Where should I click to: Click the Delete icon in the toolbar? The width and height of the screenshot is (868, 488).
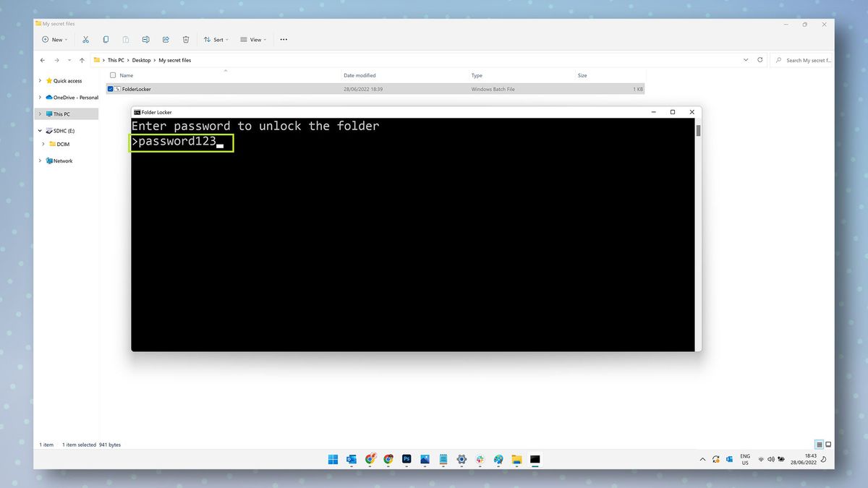point(186,39)
